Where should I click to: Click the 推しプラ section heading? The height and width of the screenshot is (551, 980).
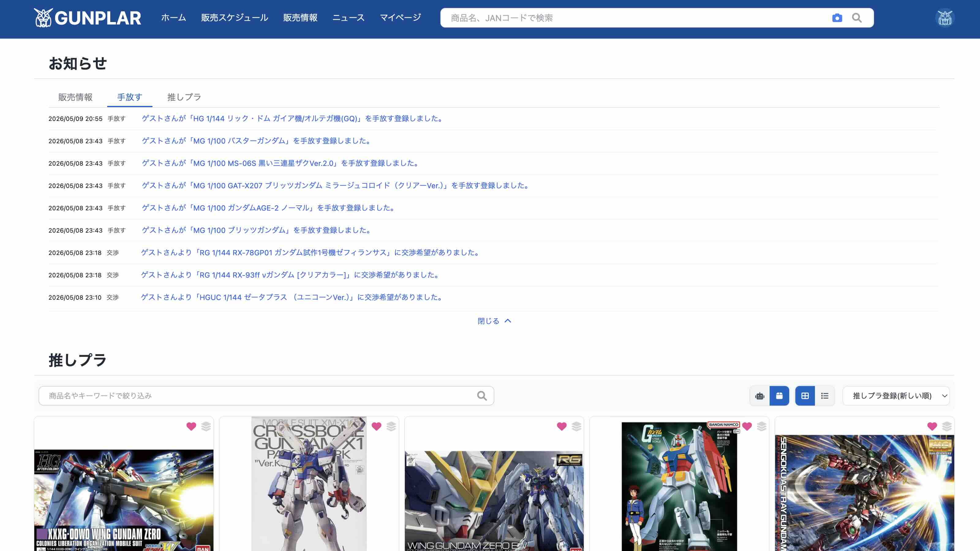pos(77,360)
